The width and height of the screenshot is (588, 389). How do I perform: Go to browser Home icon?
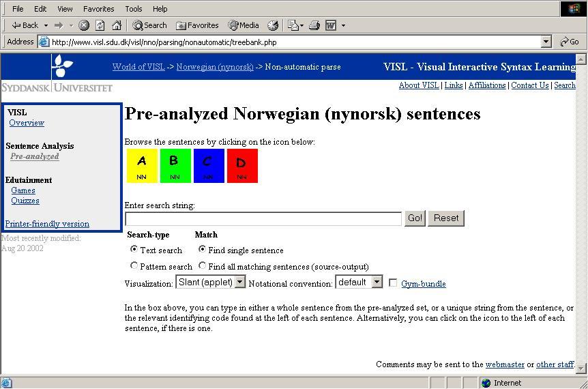point(117,25)
